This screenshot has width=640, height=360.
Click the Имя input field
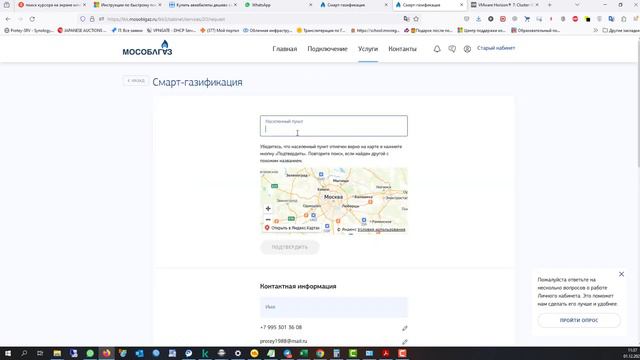(333, 307)
